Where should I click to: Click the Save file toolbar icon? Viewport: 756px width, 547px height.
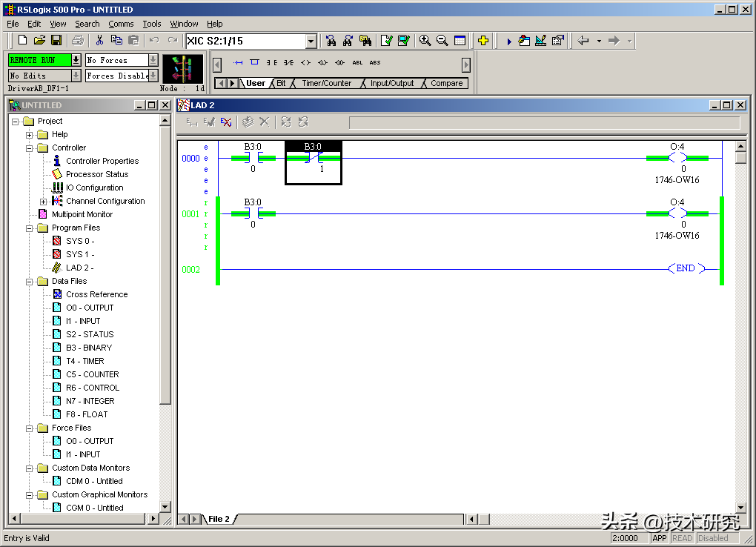(x=56, y=41)
